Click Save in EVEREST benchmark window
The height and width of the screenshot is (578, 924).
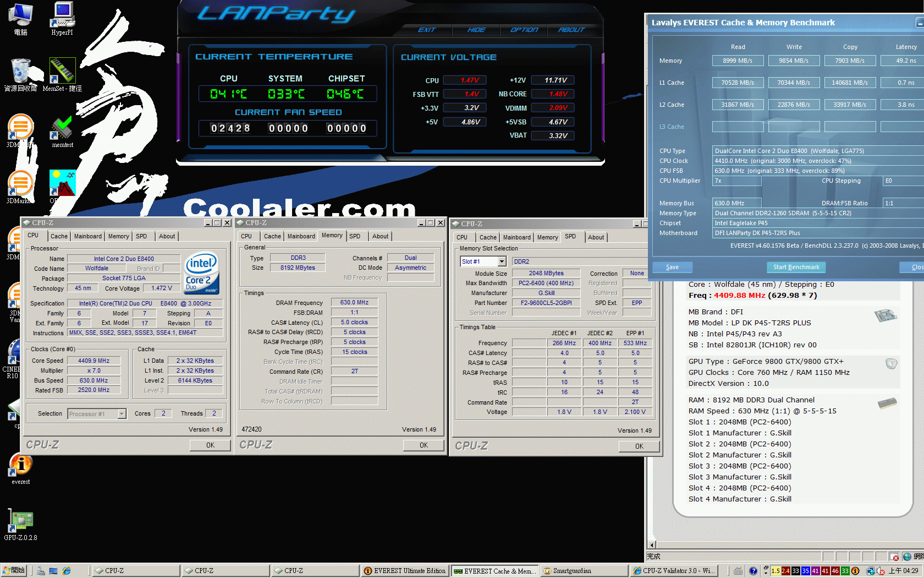point(672,267)
